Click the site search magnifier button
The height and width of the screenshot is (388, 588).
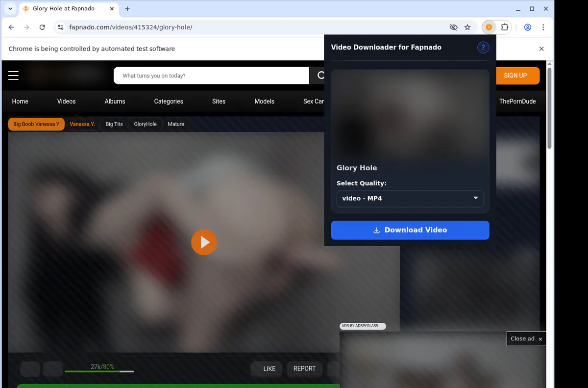(320, 76)
